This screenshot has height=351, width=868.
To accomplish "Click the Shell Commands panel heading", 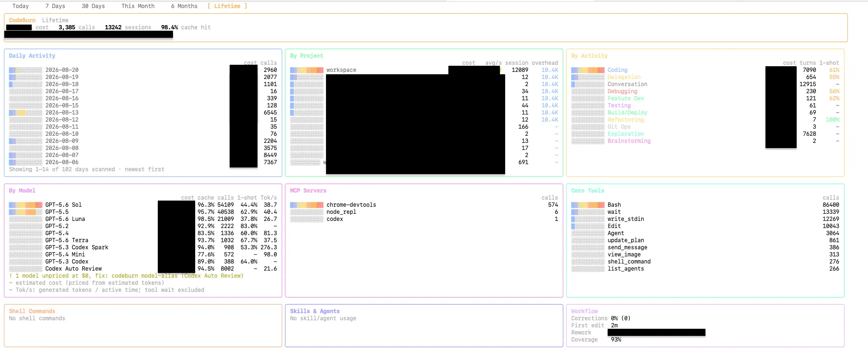I will 32,311.
